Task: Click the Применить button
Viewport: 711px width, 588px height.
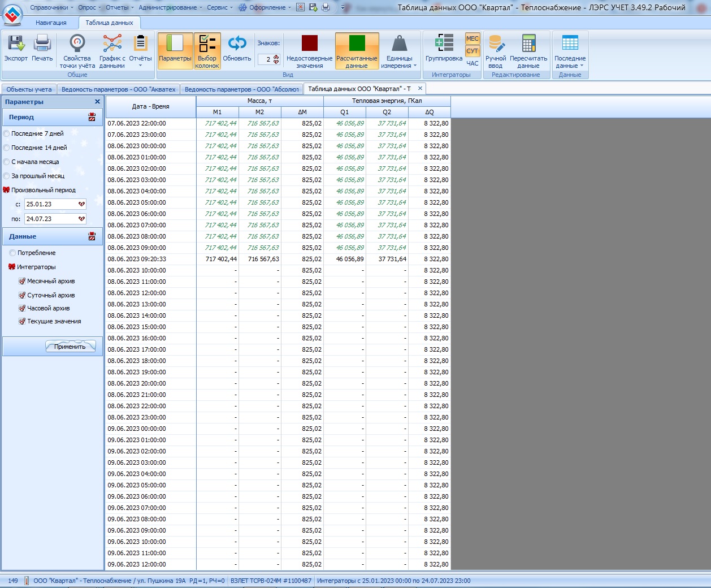Action: (x=70, y=347)
